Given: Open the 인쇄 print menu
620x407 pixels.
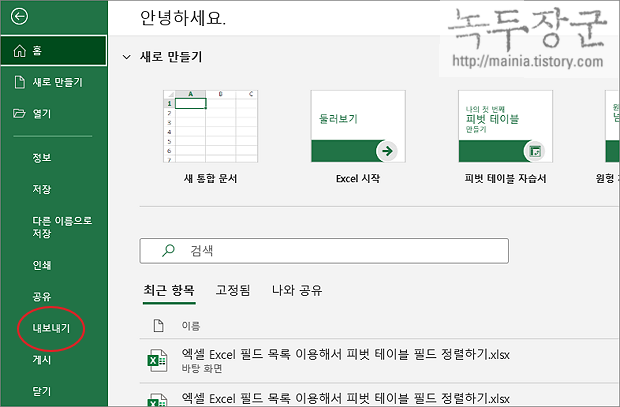Looking at the screenshot, I should coord(42,265).
